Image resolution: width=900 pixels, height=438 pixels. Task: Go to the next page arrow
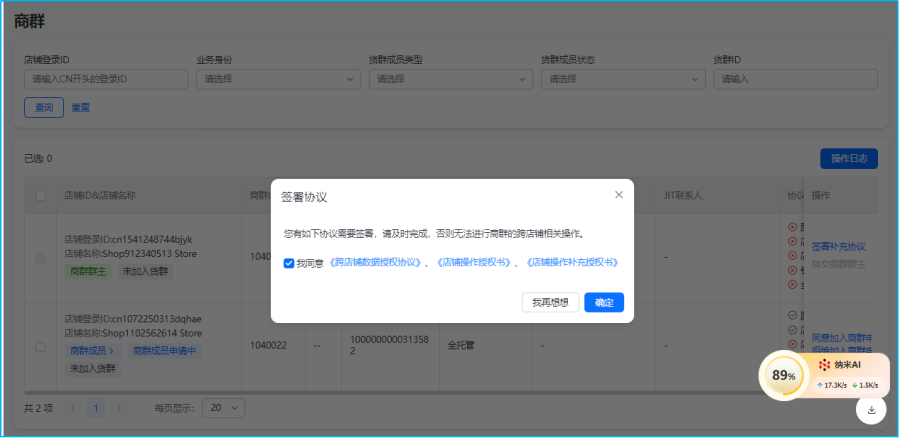click(x=119, y=408)
